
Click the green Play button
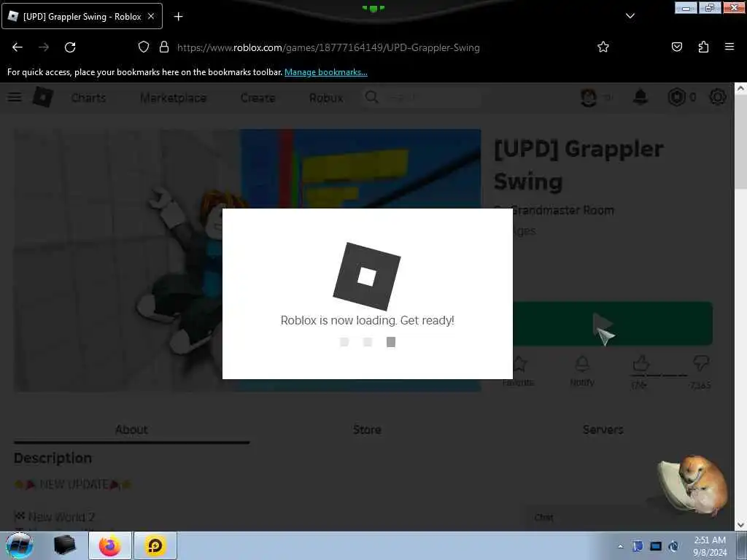[x=612, y=323]
